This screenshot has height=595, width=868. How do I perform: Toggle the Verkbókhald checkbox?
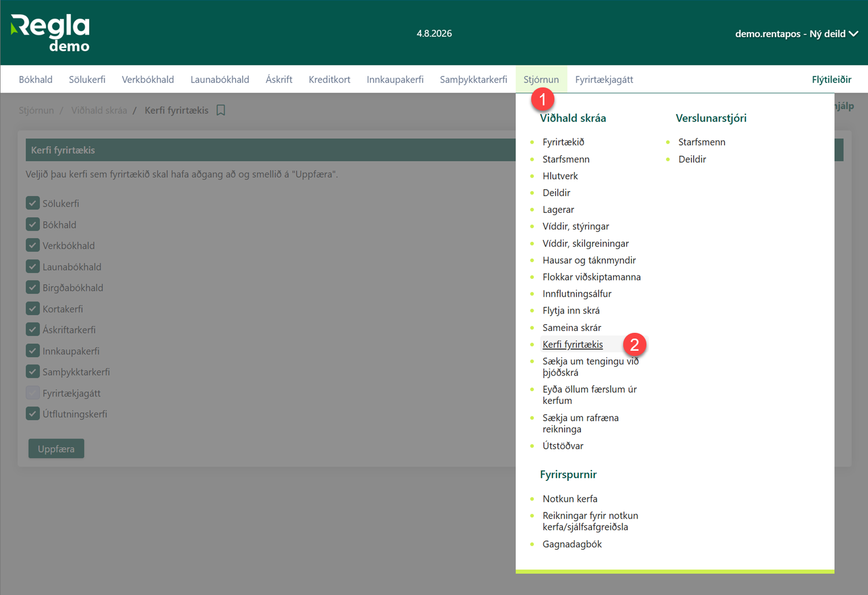tap(32, 245)
